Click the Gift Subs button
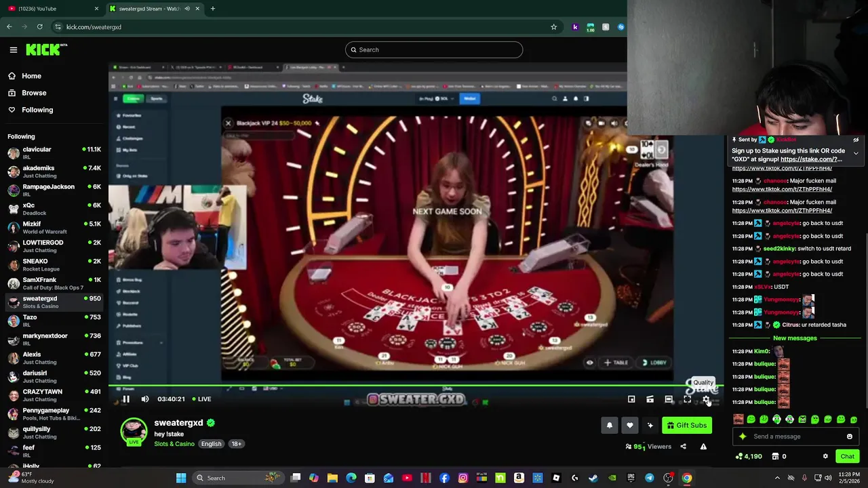 click(x=687, y=425)
